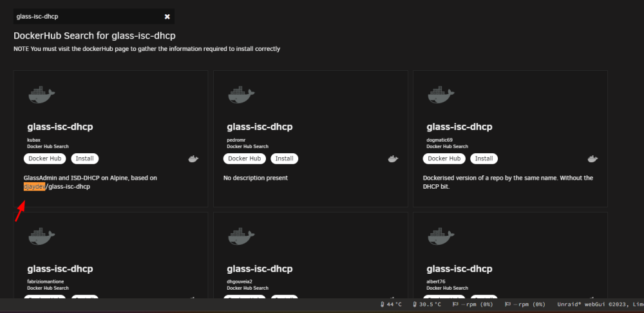Click the kubax card Docker whale logo

(x=41, y=95)
